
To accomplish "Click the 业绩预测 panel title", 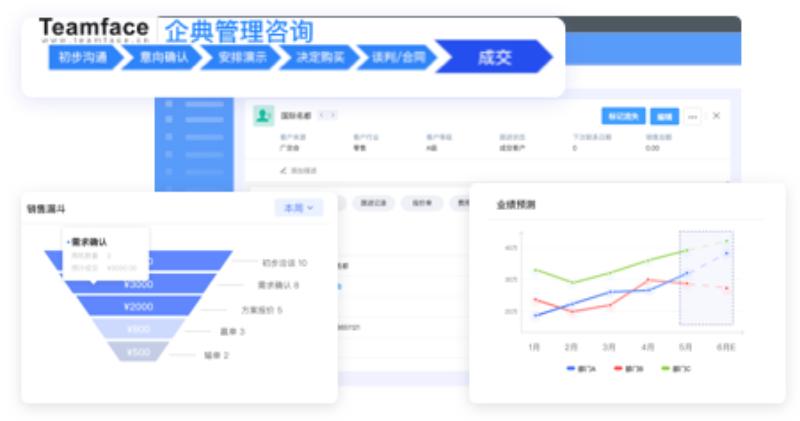I will point(516,205).
